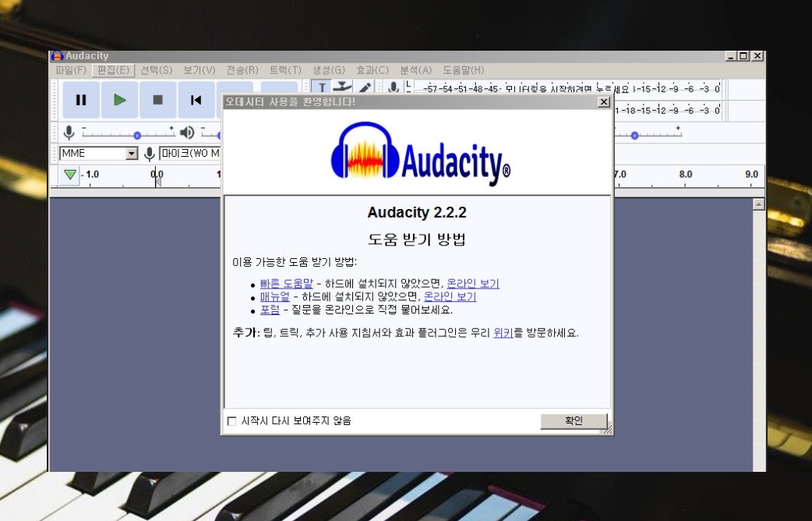Click recording meter to start monitoring
This screenshot has width=812, height=521.
(567, 89)
